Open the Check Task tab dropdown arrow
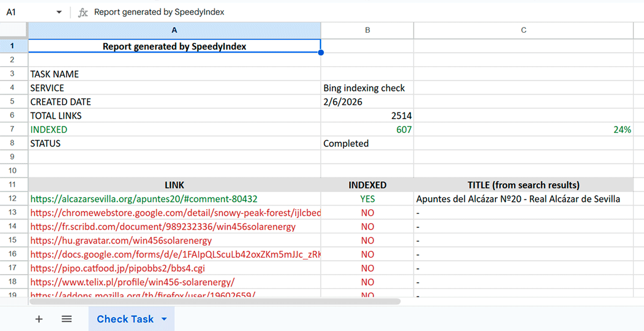The height and width of the screenshot is (331, 644). point(164,319)
